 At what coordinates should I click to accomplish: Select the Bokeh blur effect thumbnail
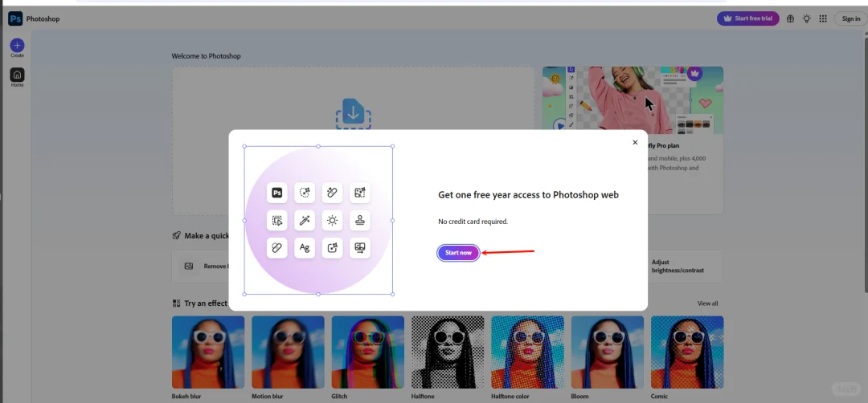click(x=208, y=352)
